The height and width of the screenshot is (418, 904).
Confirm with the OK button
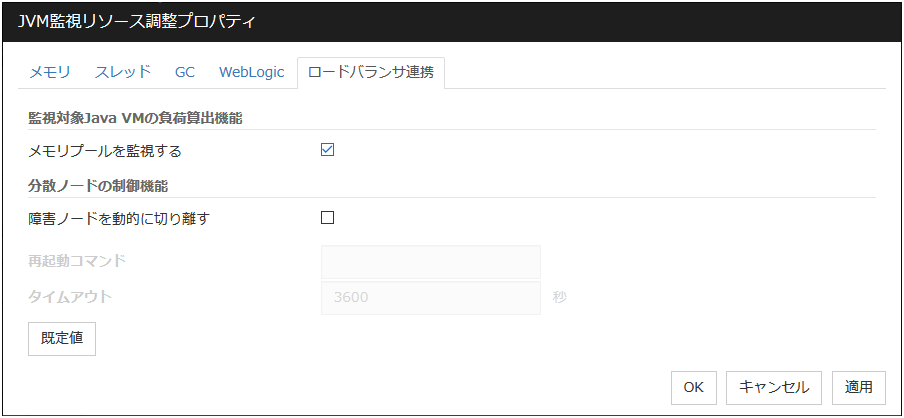(x=693, y=387)
